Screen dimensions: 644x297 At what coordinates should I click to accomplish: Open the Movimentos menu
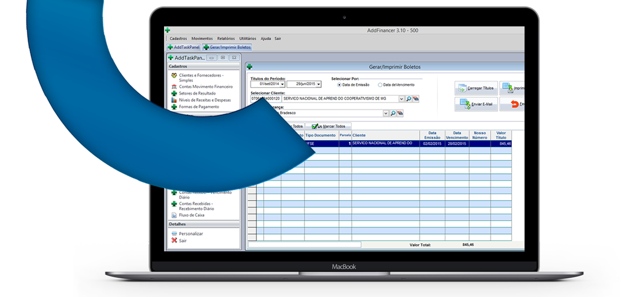pyautogui.click(x=202, y=38)
